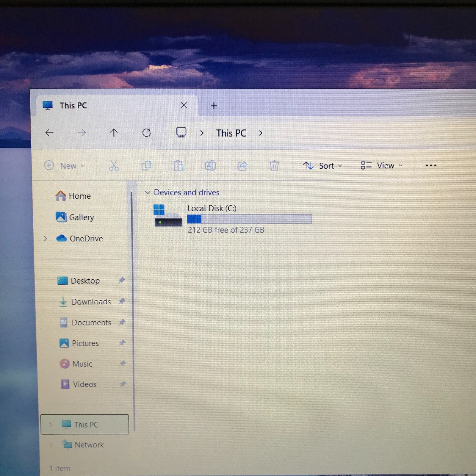Open OneDrive in navigation pane
Image resolution: width=476 pixels, height=476 pixels.
pyautogui.click(x=79, y=238)
